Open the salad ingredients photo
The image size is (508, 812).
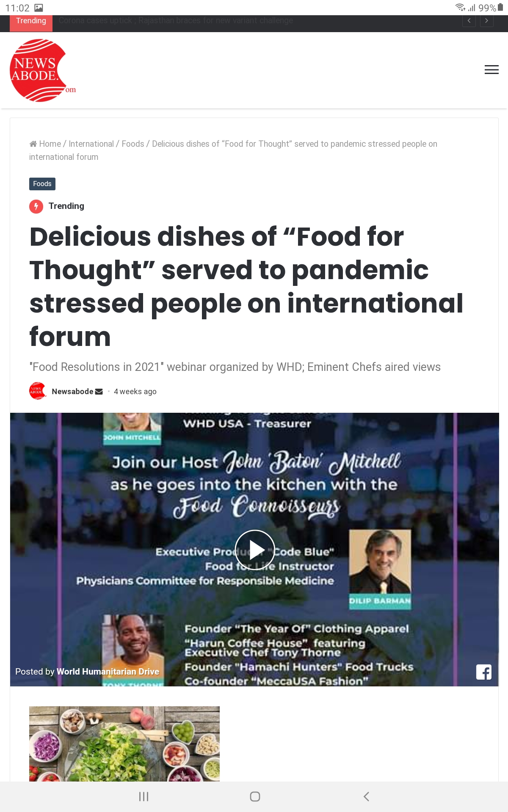point(124,744)
